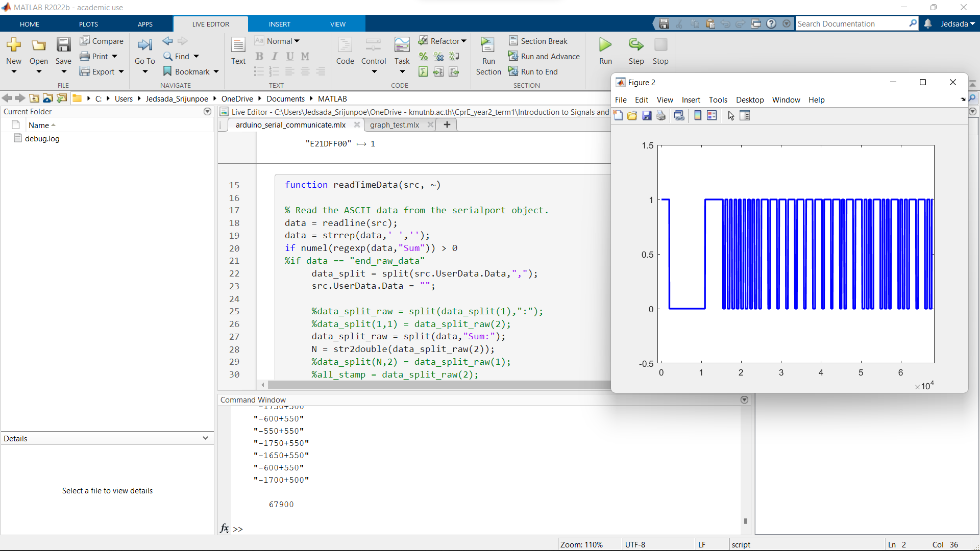Click Run to End

(533, 71)
